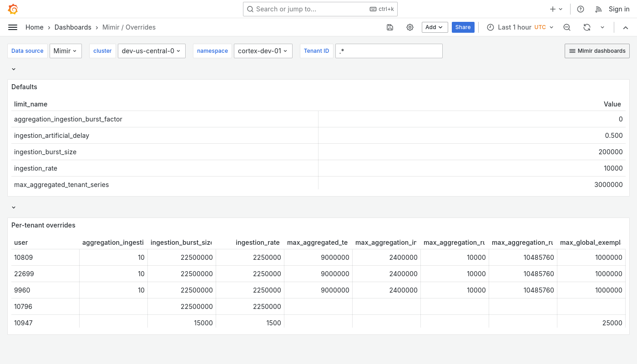Click the Grafana logo

(x=13, y=9)
